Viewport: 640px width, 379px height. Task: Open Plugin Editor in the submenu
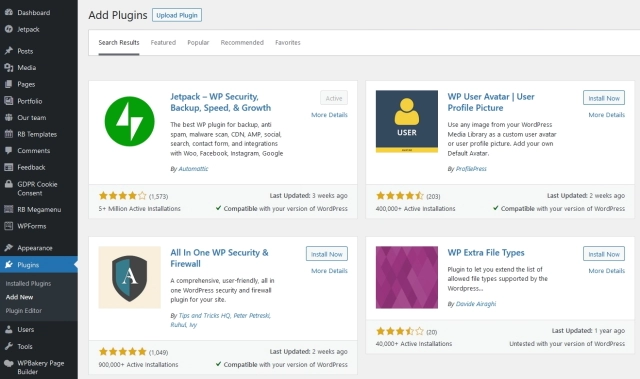(x=24, y=310)
